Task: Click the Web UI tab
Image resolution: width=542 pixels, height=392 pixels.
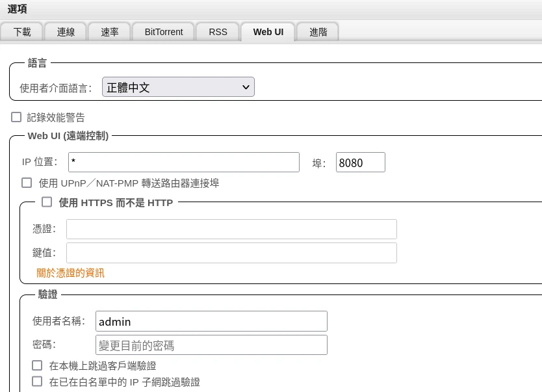Action: (x=267, y=32)
